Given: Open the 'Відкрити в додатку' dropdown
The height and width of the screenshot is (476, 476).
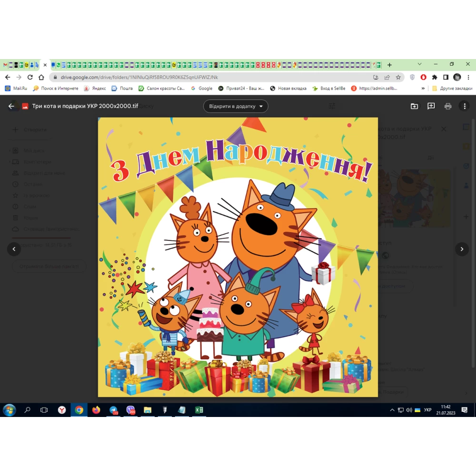Looking at the screenshot, I should pyautogui.click(x=236, y=106).
